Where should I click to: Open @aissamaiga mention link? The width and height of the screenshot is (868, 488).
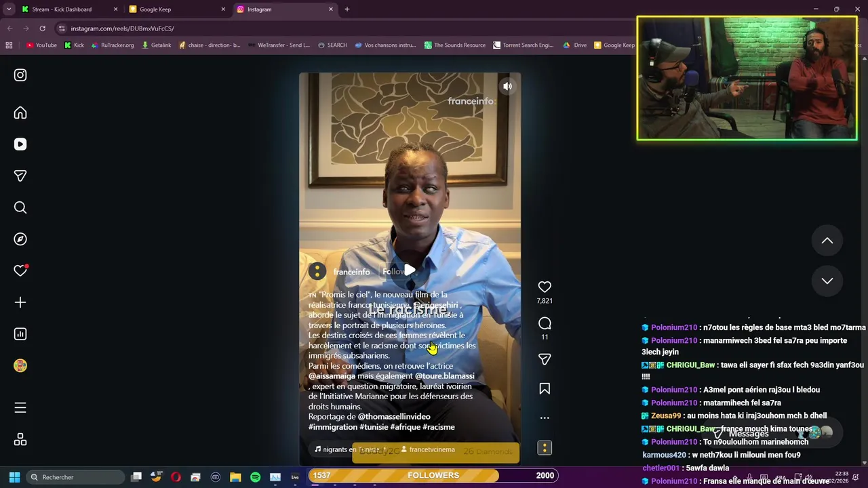click(332, 376)
